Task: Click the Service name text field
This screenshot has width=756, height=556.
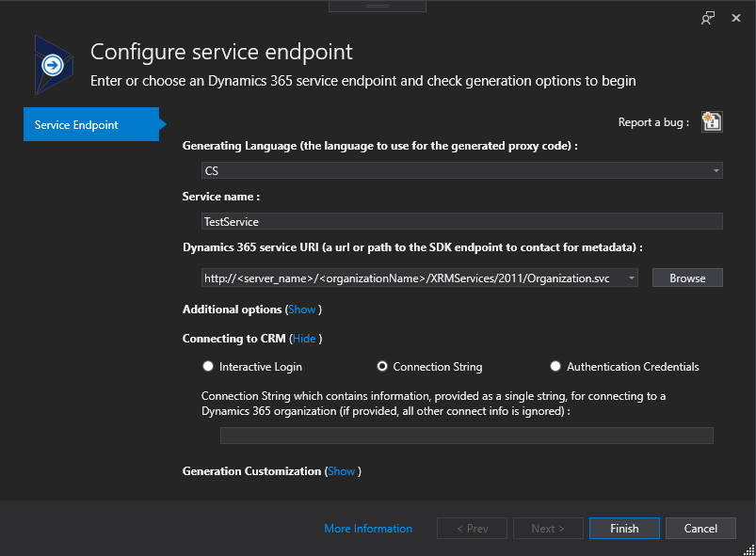Action: tap(461, 221)
